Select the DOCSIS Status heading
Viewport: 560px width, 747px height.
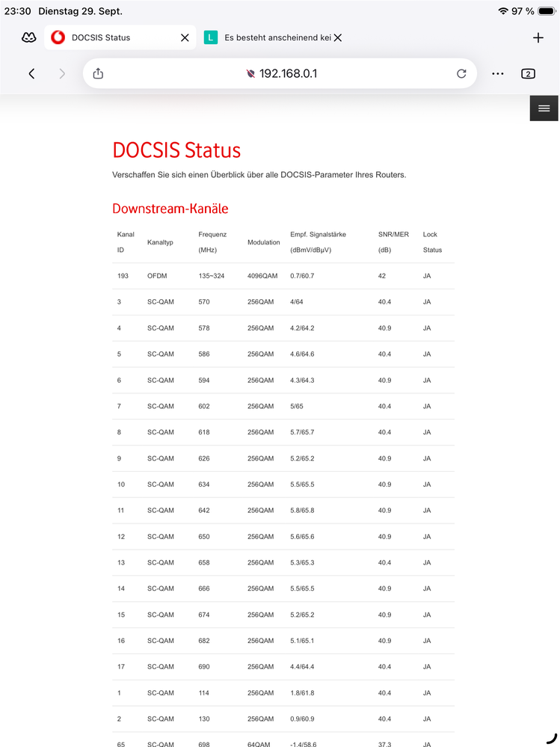click(x=176, y=150)
